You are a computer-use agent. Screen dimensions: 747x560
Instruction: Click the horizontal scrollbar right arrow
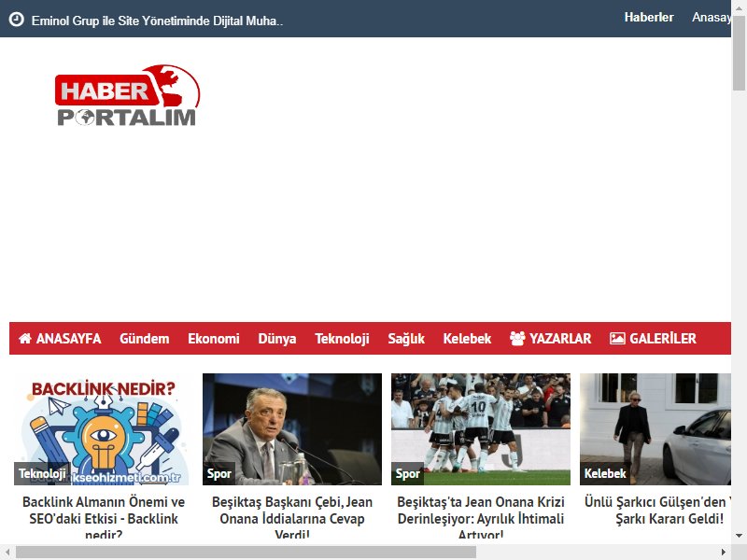pos(724,553)
